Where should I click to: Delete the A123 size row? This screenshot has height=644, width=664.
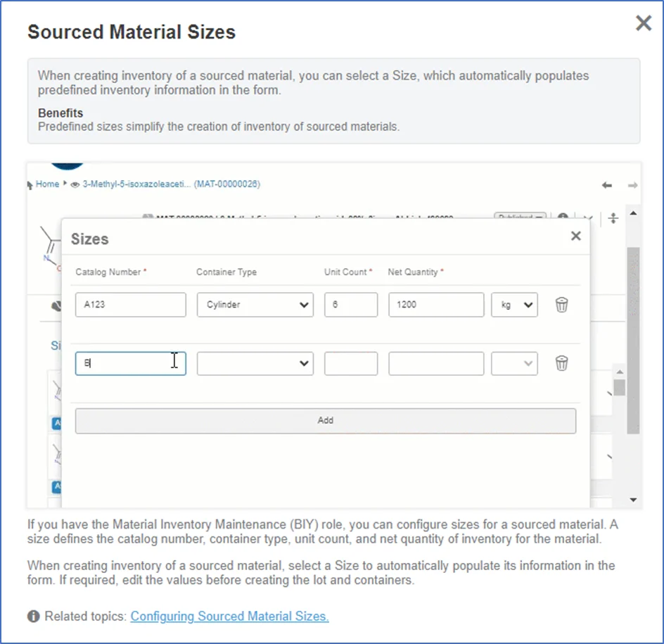click(561, 305)
